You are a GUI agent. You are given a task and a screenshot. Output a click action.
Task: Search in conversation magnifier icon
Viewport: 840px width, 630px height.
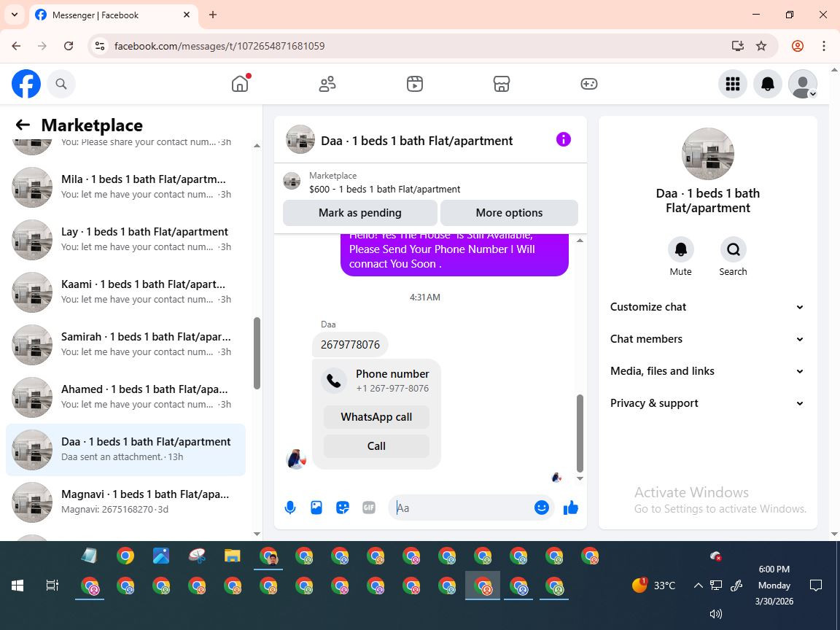click(733, 249)
